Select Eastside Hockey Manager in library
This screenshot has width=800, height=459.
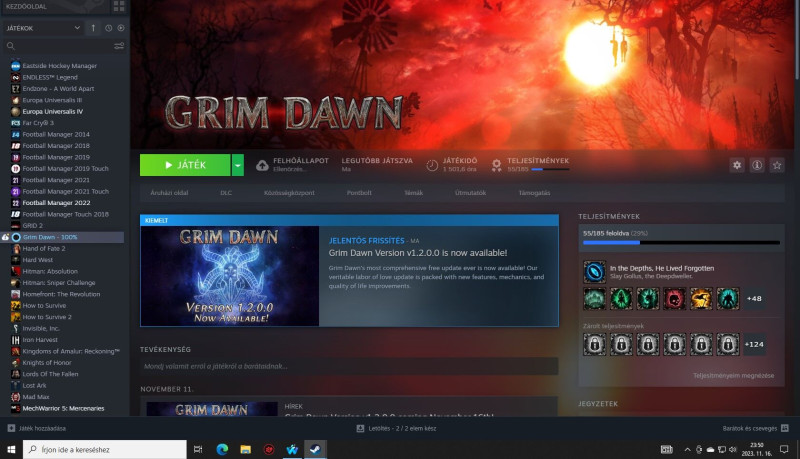tap(59, 66)
